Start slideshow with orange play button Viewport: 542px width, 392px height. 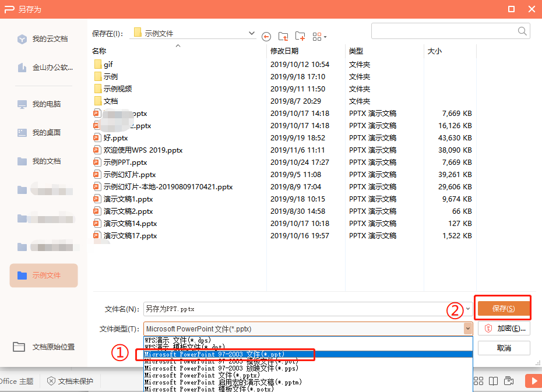click(533, 381)
